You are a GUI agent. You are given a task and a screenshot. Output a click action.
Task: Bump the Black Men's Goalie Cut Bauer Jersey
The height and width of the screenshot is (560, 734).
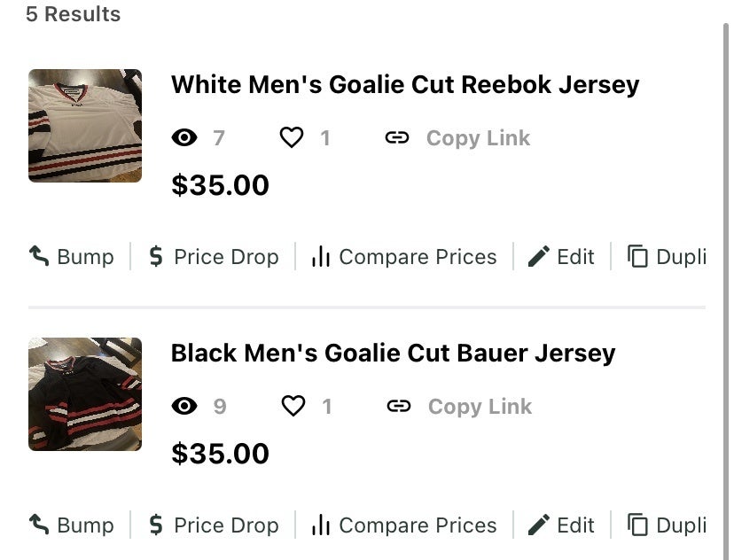(x=72, y=525)
